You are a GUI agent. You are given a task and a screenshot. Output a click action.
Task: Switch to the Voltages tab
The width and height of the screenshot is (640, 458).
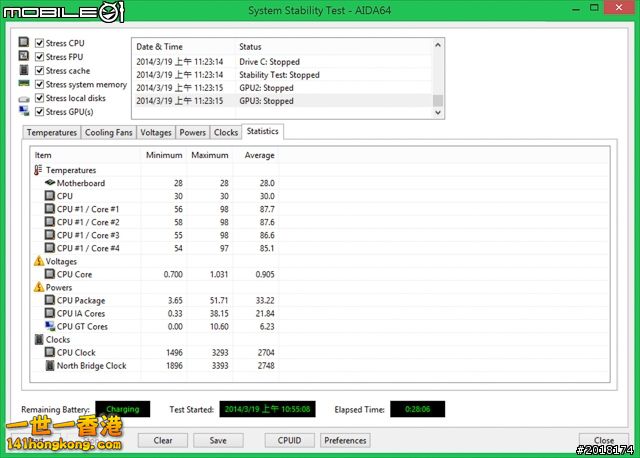(x=156, y=132)
